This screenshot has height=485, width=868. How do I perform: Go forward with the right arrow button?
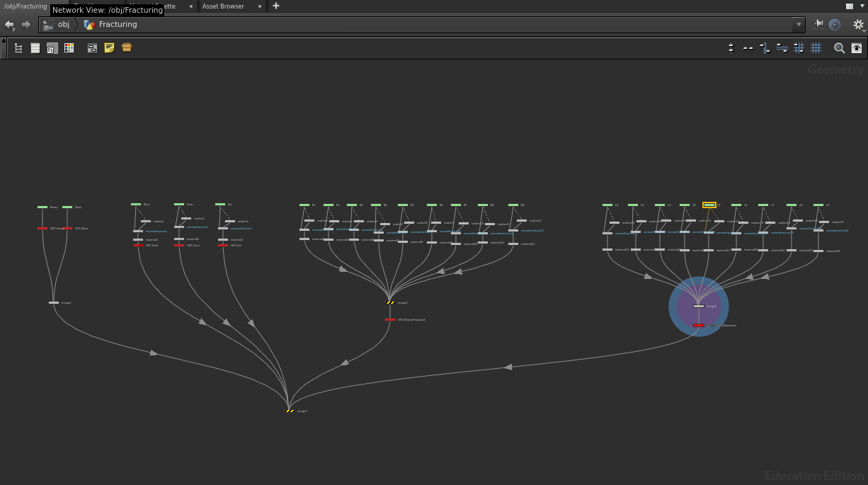(x=26, y=24)
